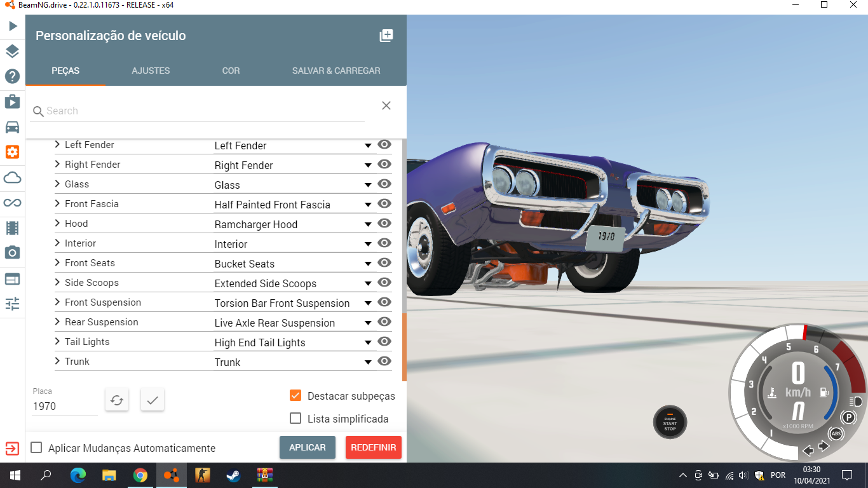Click the left turn signal arrow
Screen dimensions: 868x488
point(808,451)
